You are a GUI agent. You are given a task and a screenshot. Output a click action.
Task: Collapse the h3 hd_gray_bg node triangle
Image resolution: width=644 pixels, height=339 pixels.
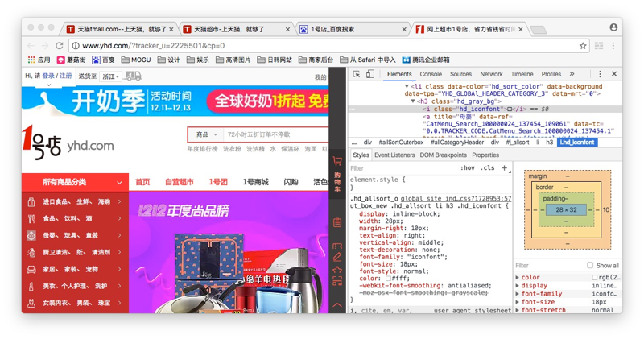(413, 101)
